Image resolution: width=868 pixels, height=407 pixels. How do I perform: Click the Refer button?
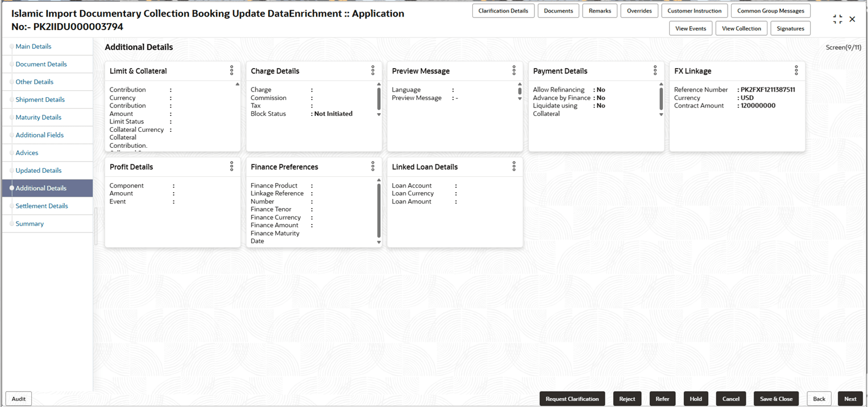tap(662, 399)
